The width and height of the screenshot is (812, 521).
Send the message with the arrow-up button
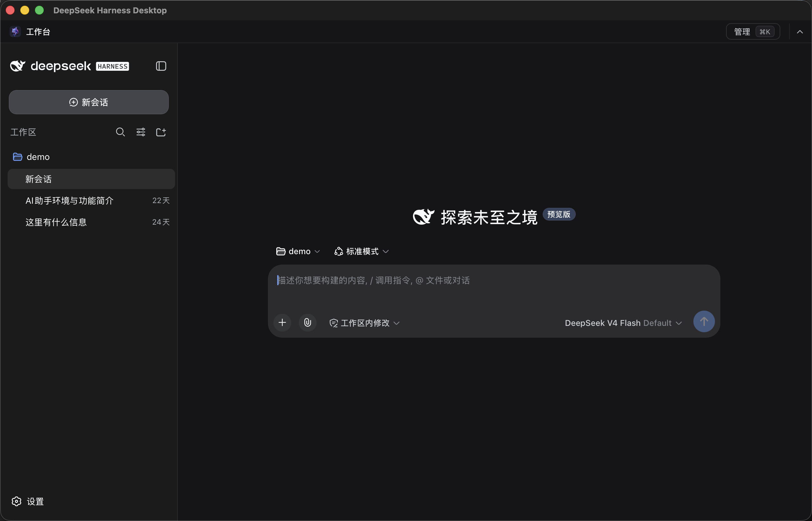(x=704, y=321)
